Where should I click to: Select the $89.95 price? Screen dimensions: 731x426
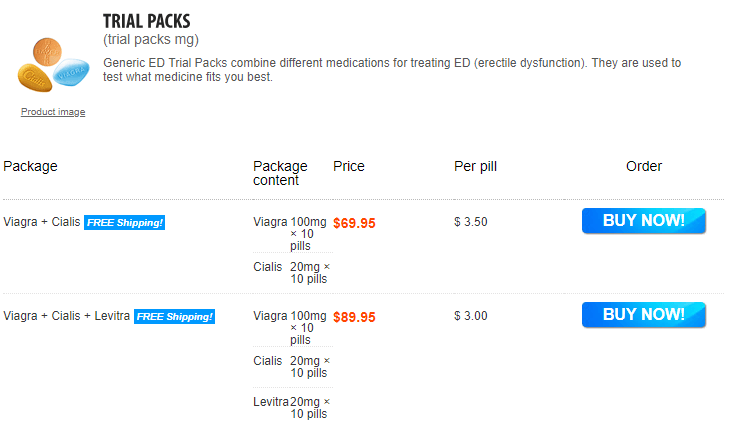[354, 317]
